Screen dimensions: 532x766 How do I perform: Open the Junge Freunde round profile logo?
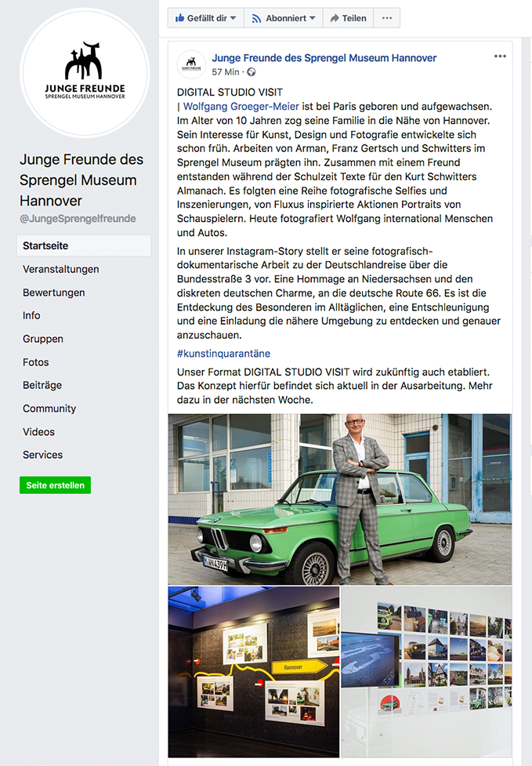pos(85,73)
